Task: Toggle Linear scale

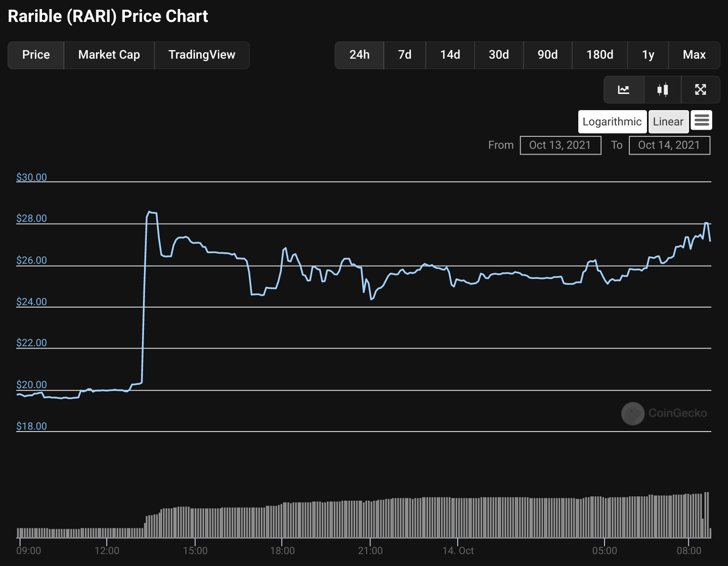Action: click(x=668, y=122)
